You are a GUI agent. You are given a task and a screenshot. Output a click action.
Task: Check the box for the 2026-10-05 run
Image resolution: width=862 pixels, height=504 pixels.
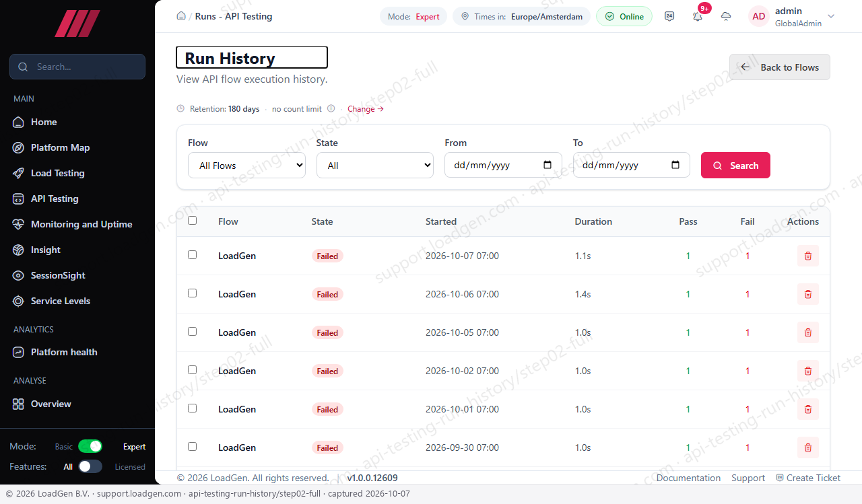point(193,332)
